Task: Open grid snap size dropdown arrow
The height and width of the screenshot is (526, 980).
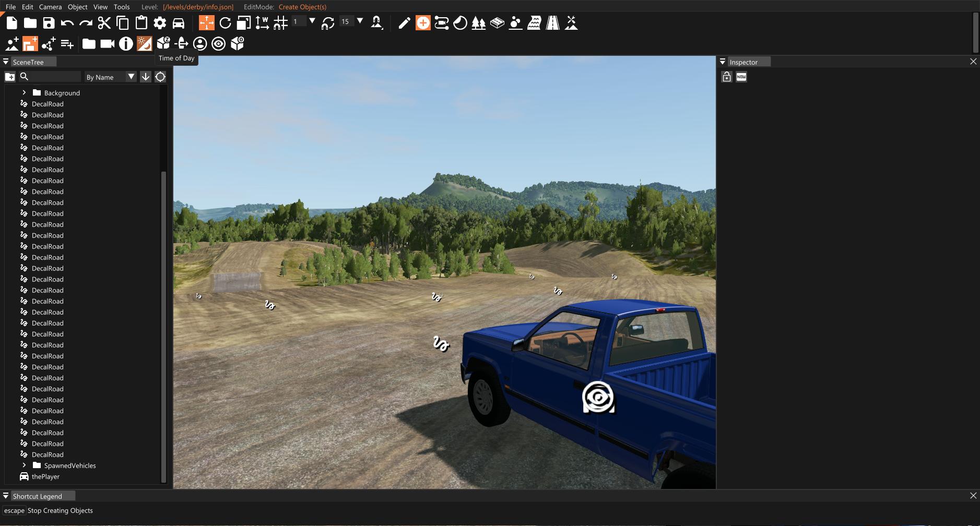Action: click(x=312, y=21)
